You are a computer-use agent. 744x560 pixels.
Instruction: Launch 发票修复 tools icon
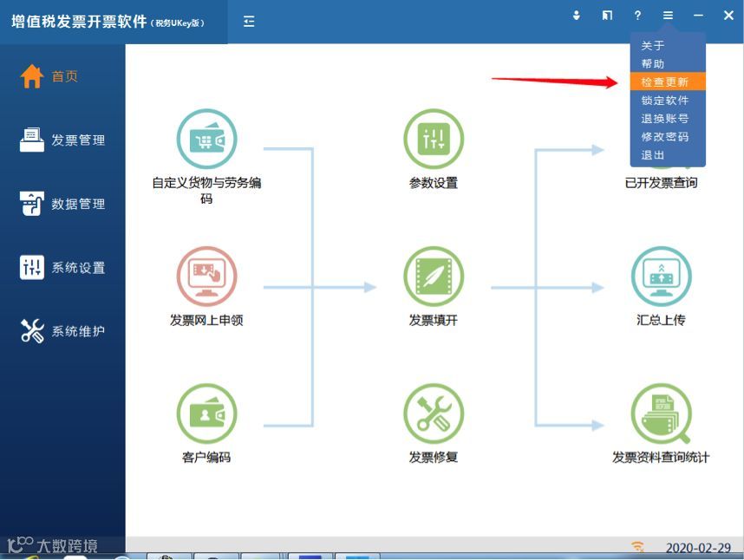pyautogui.click(x=434, y=413)
